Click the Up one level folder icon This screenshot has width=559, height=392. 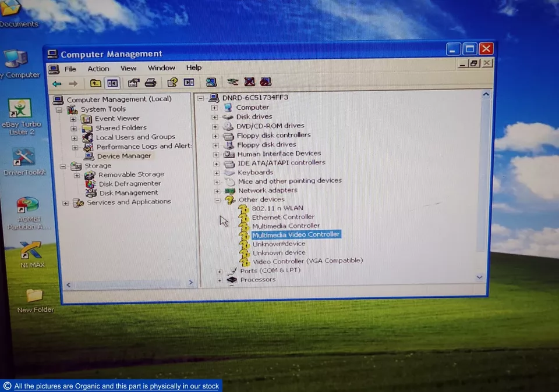pos(95,83)
